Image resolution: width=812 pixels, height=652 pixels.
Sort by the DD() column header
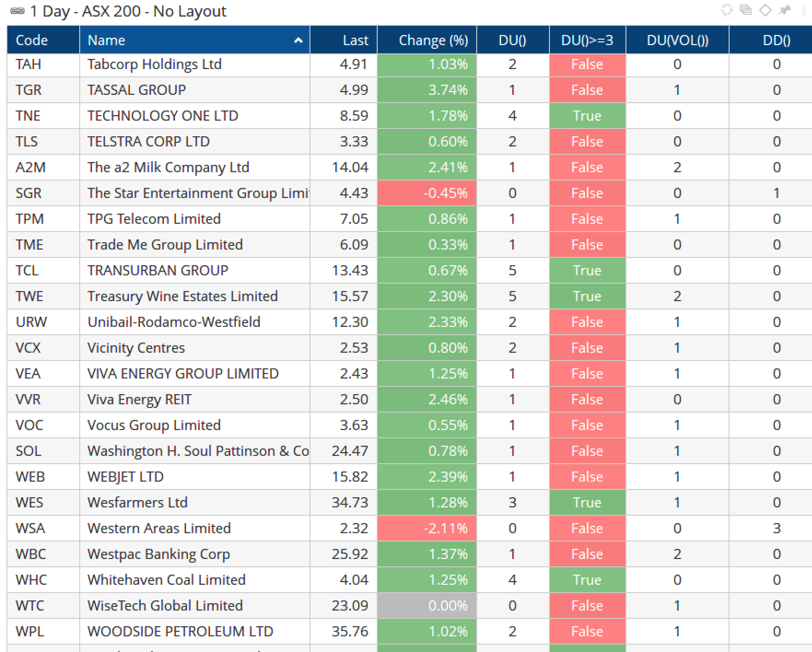(x=770, y=40)
